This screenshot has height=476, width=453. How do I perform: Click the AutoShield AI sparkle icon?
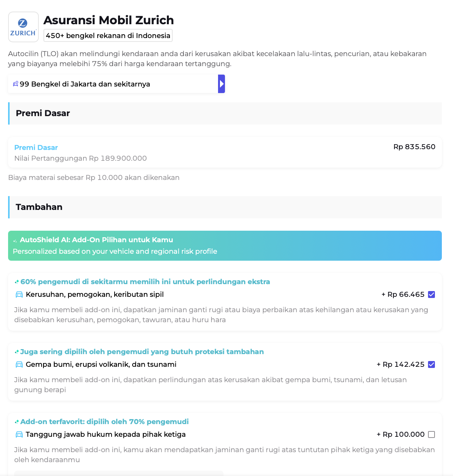(15, 241)
